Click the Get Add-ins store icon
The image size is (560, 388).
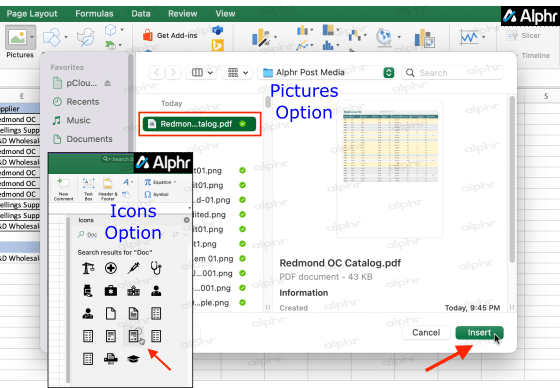[148, 35]
